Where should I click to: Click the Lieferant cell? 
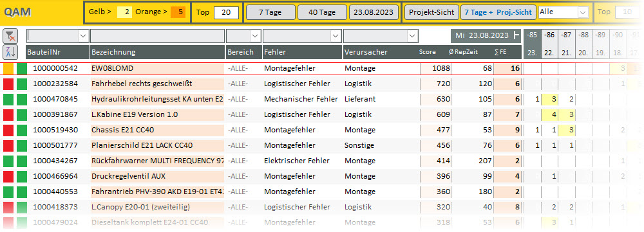pos(360,99)
